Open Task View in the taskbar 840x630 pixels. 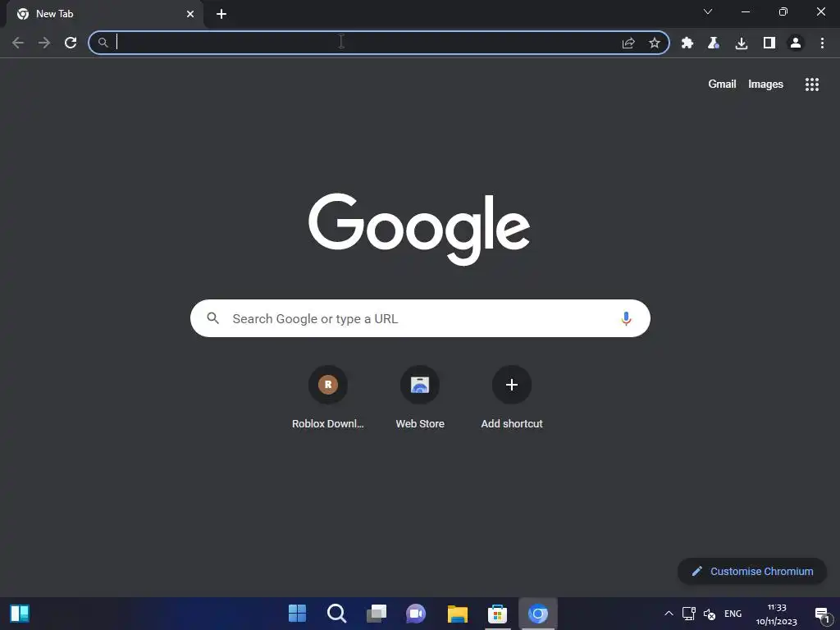(x=376, y=614)
